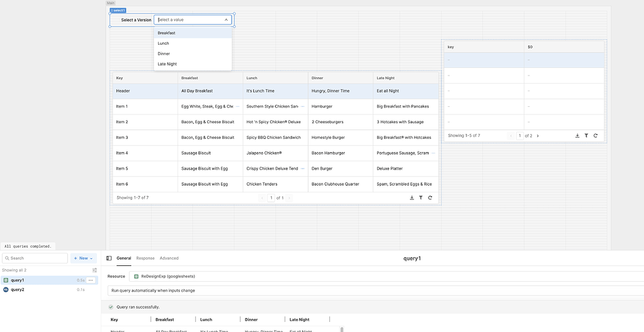Screen dimensions: 644x332
Task: Open query1 more options ellipsis
Action: [91, 280]
